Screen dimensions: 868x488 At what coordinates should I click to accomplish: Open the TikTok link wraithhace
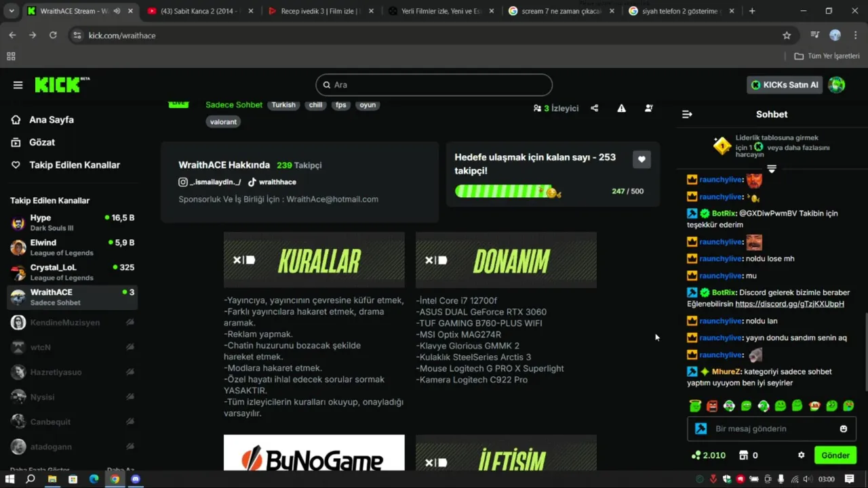coord(272,182)
